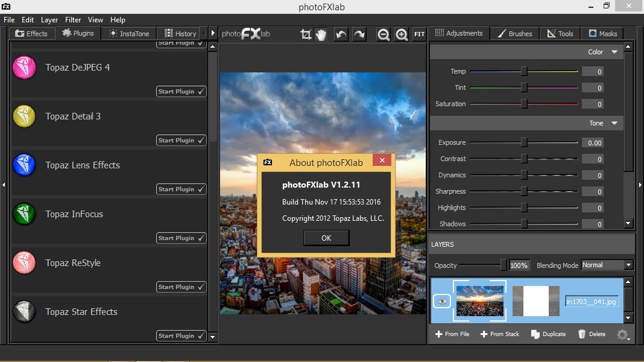Open the Layer menu
644x362 pixels.
coord(49,20)
